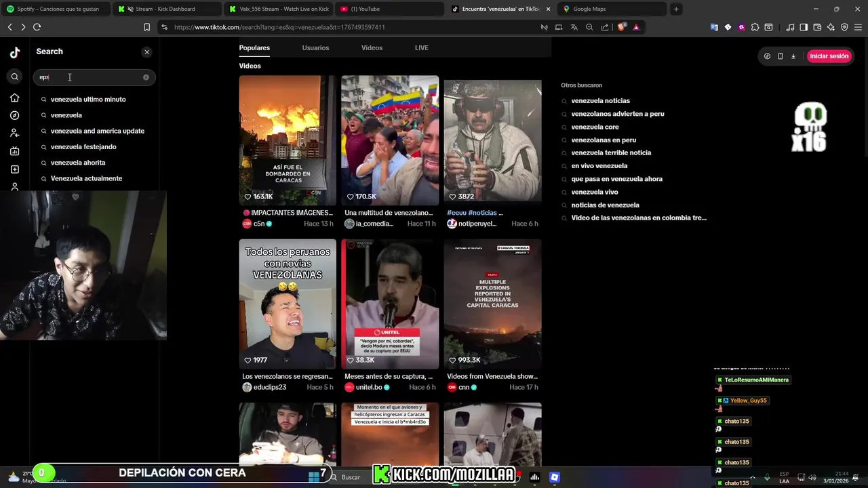Click the share page icon
The height and width of the screenshot is (488, 868).
point(605,27)
